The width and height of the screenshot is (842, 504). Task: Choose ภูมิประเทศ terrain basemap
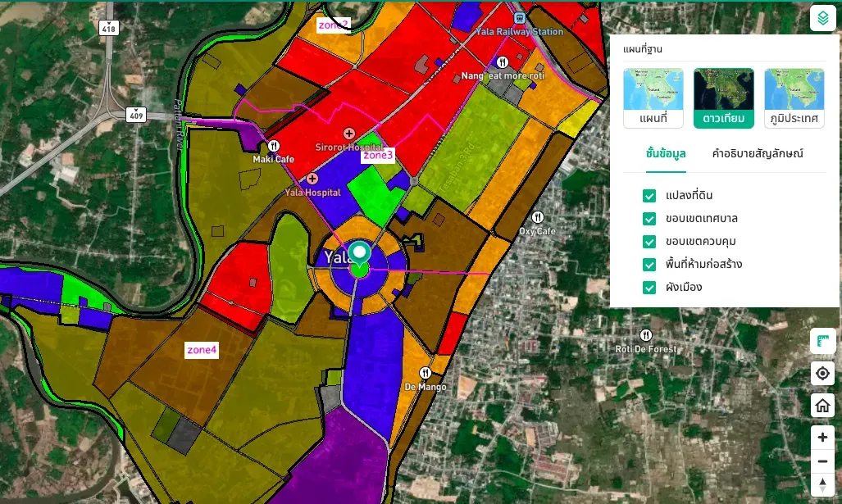(x=794, y=98)
